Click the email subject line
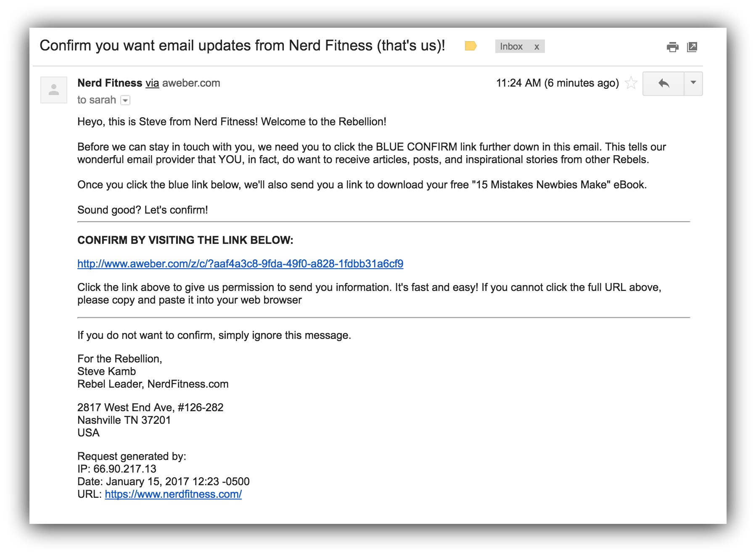The image size is (756, 555). pyautogui.click(x=242, y=46)
